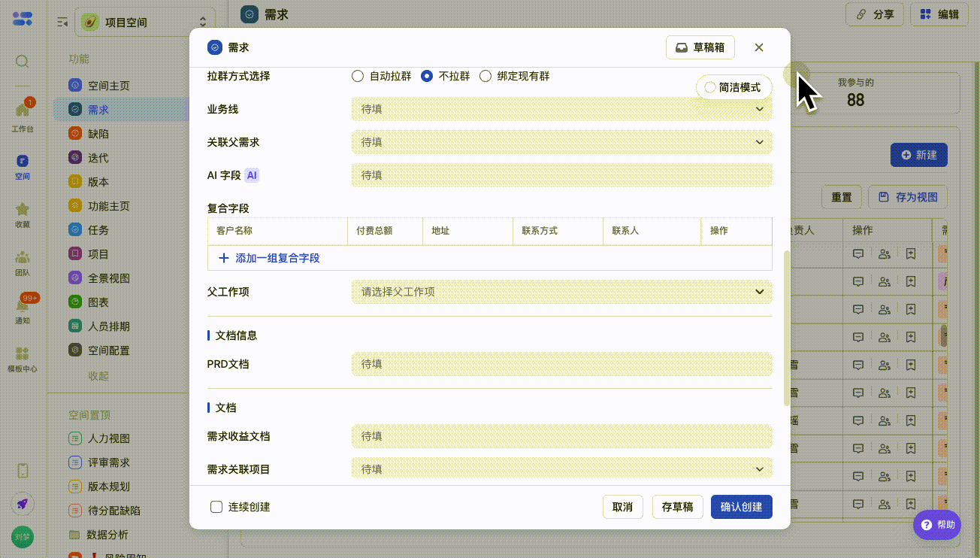Enable the 连续创建 checkbox
Viewport: 980px width, 558px height.
(216, 507)
